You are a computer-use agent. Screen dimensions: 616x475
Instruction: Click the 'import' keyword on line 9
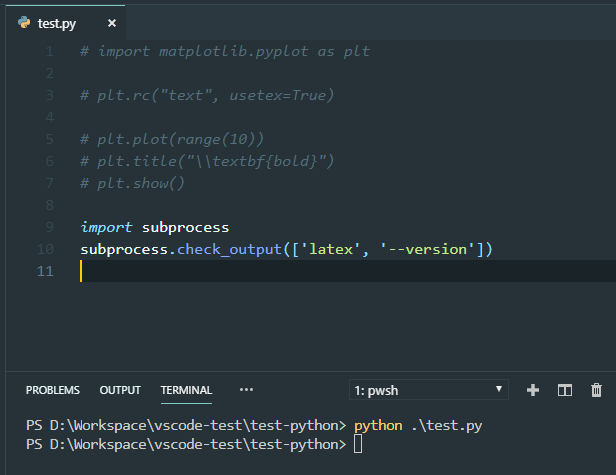click(x=106, y=227)
